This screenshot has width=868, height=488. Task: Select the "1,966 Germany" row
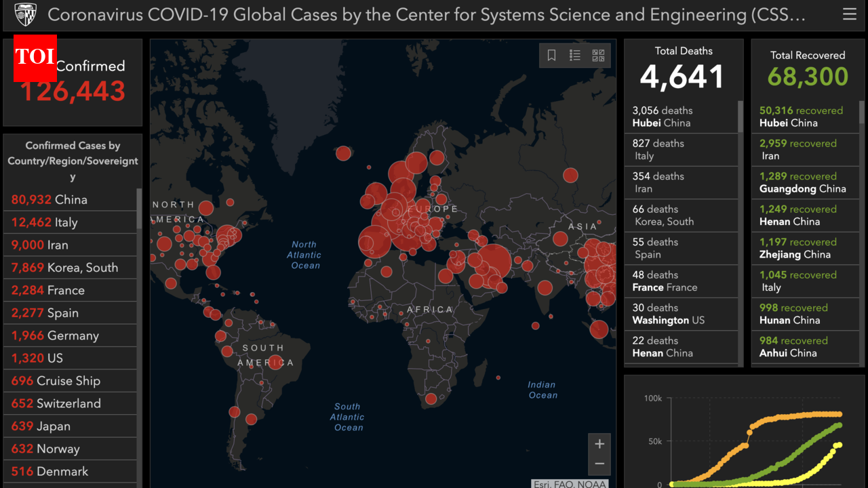pos(71,335)
